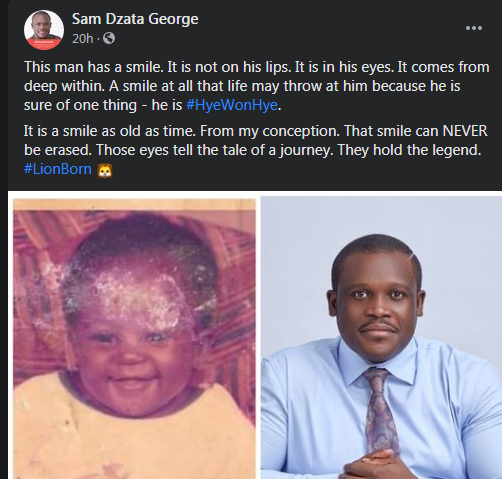
Task: Click the 20h post timestamp
Action: 83,39
